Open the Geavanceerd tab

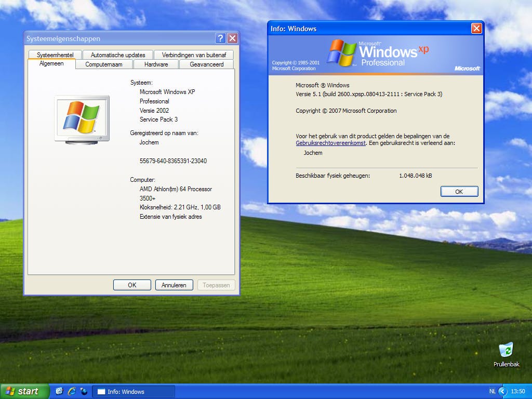tap(207, 64)
